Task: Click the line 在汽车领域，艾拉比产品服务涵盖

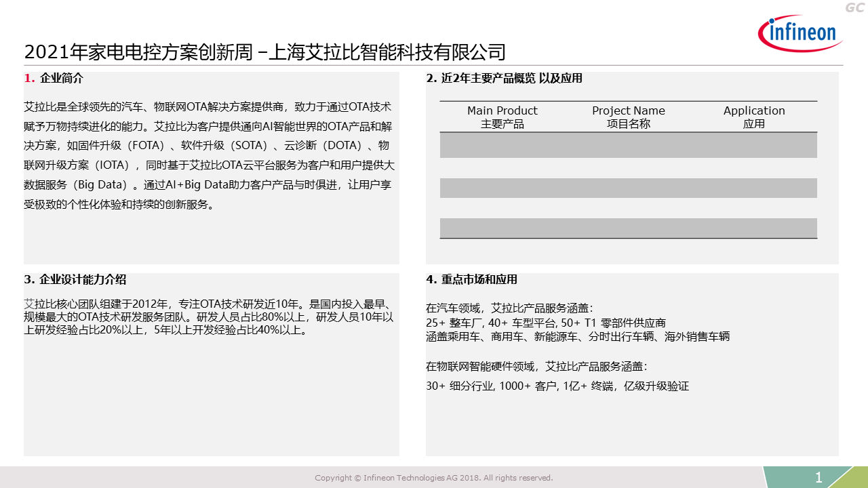Action: (510, 308)
